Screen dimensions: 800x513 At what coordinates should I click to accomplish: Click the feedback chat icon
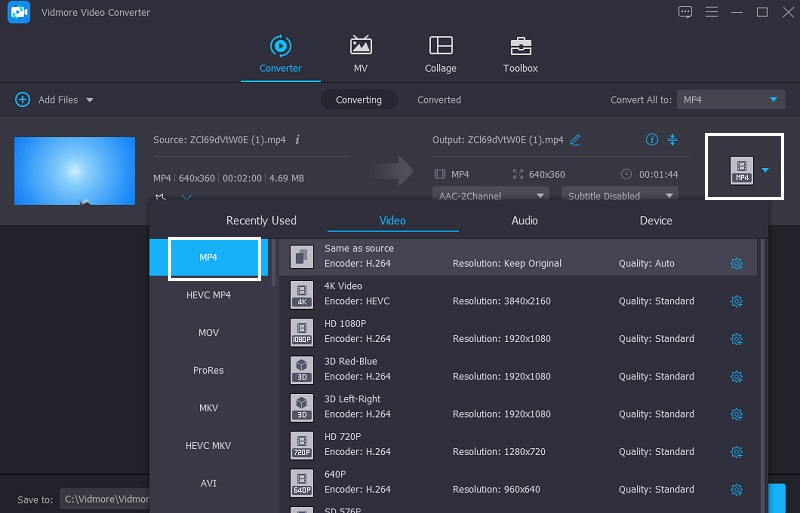685,12
